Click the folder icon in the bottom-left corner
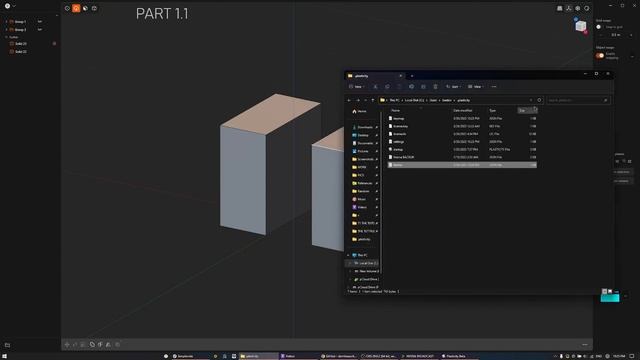640x360 pixels. pyautogui.click(x=7, y=345)
